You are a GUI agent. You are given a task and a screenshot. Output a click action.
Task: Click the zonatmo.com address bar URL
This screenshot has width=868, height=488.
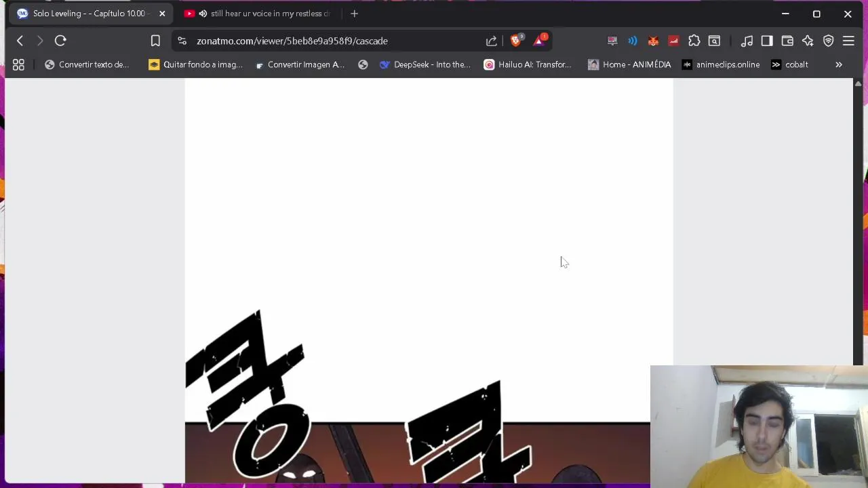(x=292, y=41)
